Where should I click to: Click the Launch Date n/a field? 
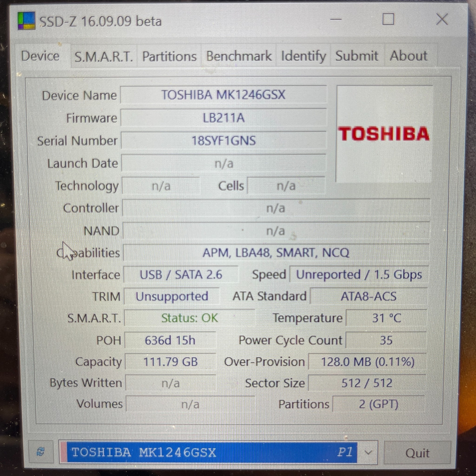[x=224, y=163]
